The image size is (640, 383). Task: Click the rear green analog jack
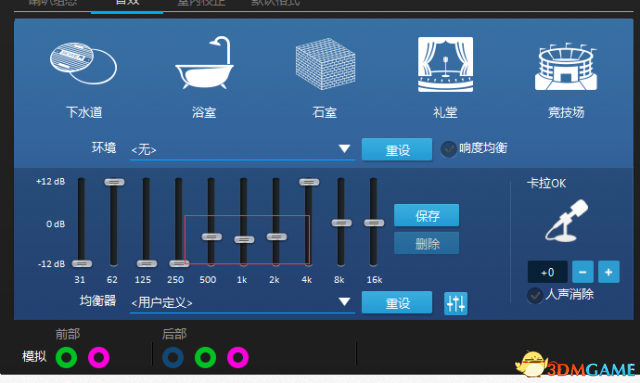point(205,358)
